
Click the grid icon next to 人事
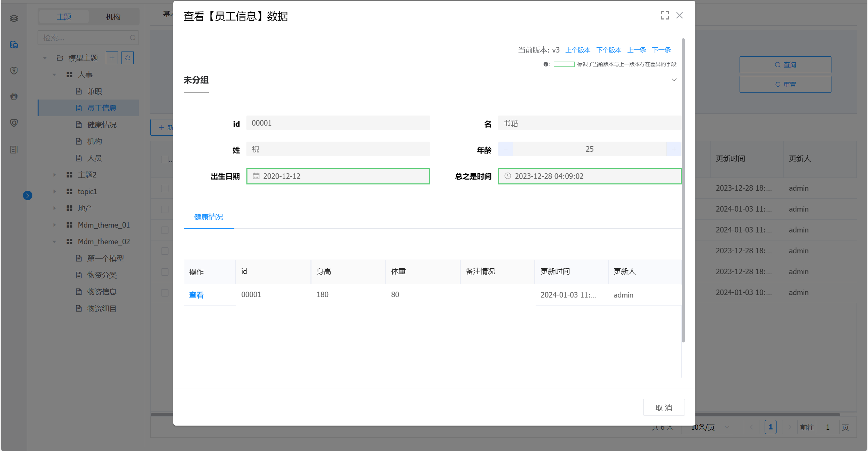point(69,74)
